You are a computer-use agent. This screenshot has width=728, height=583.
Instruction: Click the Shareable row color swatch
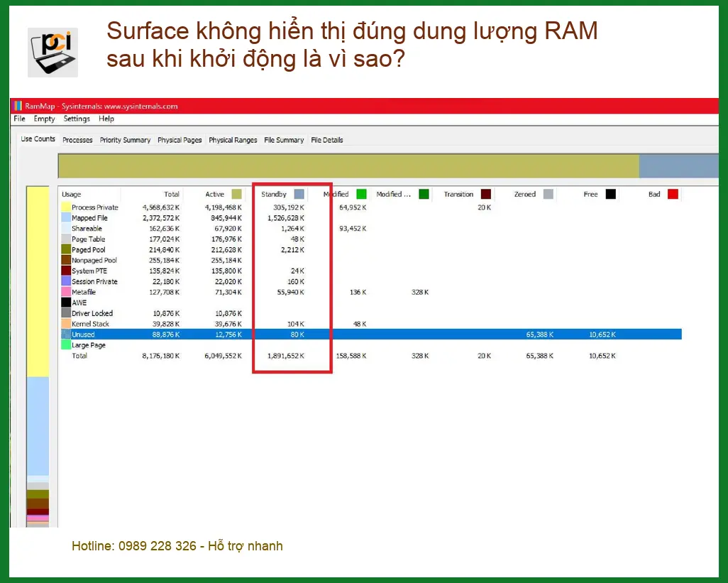click(x=66, y=229)
